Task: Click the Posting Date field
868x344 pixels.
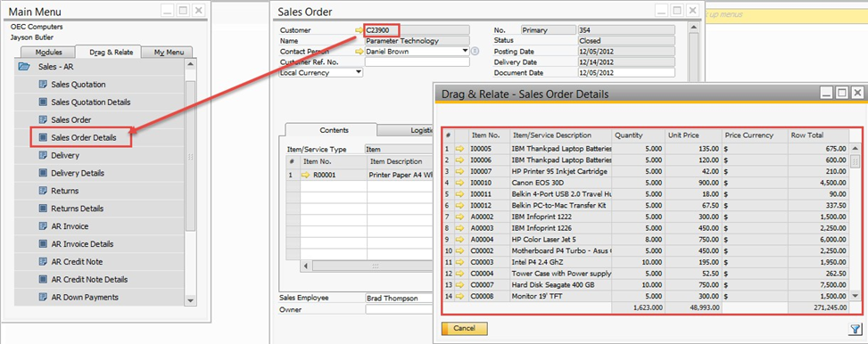Action: point(626,52)
